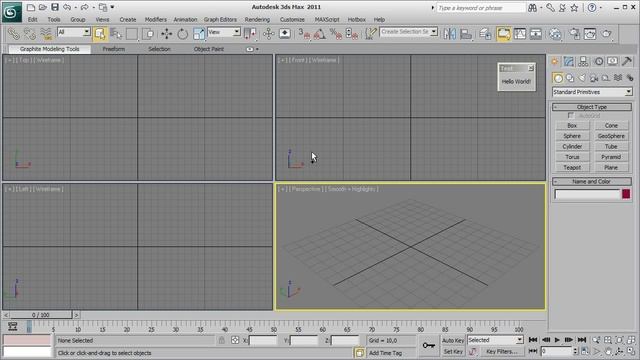Click the Open File folder icon
The image size is (640, 360).
point(42,7)
